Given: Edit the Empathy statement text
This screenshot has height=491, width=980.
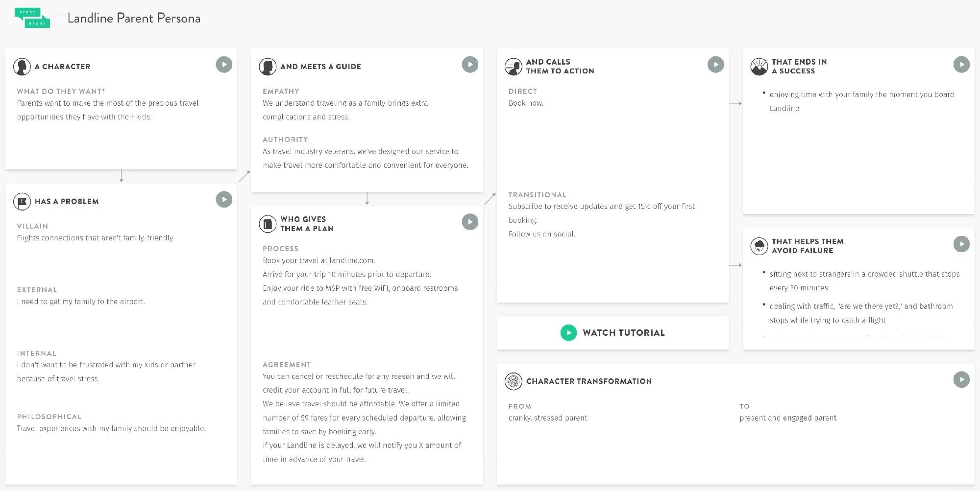Looking at the screenshot, I should click(345, 110).
